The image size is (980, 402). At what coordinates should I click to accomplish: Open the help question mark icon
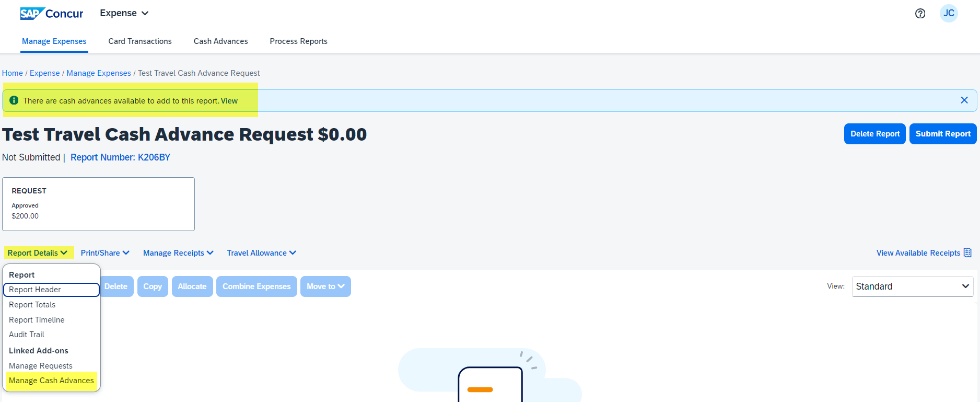click(920, 14)
